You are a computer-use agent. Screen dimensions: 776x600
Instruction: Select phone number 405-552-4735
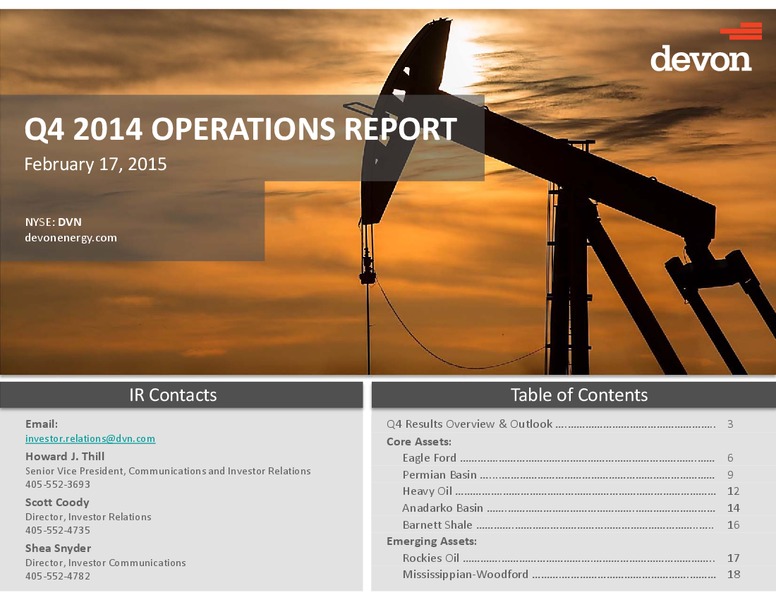point(58,530)
